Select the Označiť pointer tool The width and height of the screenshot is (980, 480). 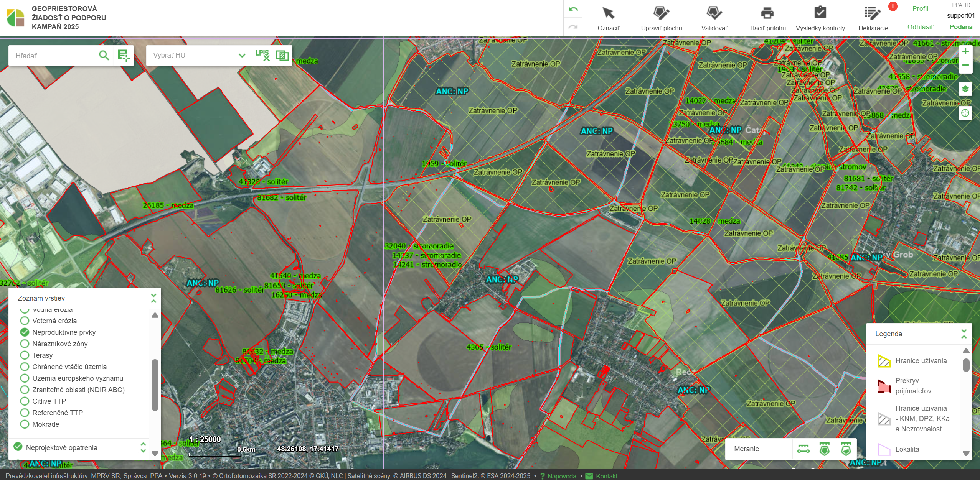(608, 18)
